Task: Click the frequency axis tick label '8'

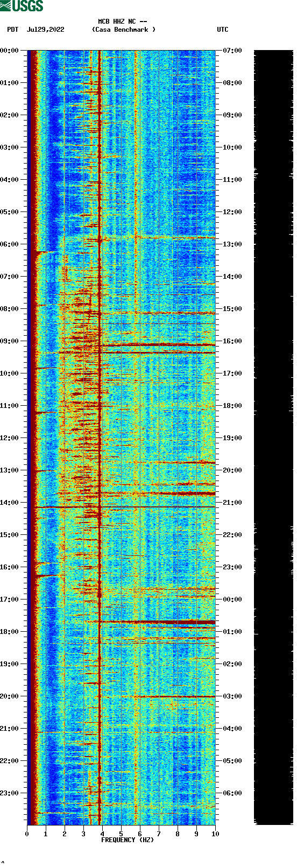Action: pyautogui.click(x=178, y=834)
